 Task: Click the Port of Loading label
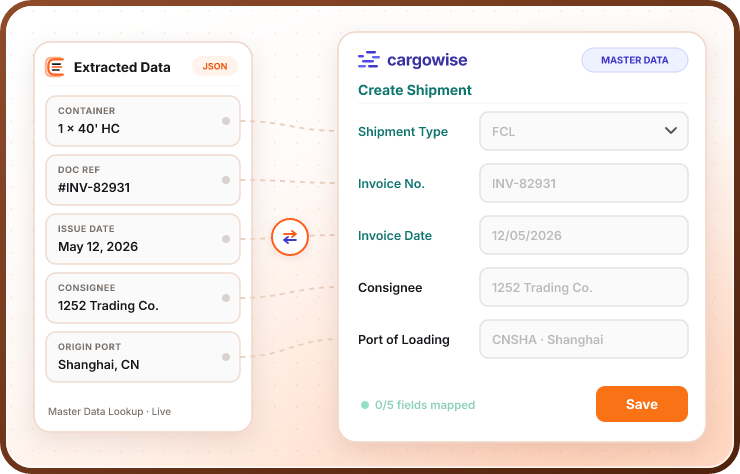404,339
